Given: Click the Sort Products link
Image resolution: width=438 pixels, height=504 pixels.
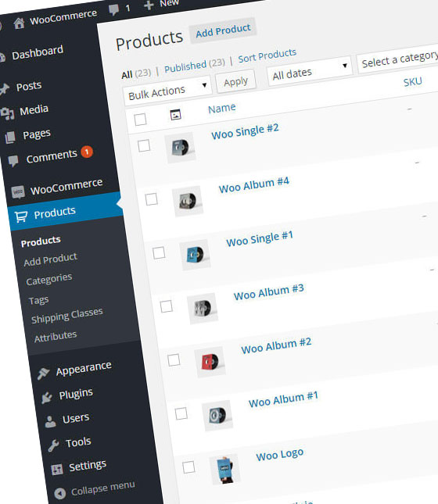Looking at the screenshot, I should [267, 55].
